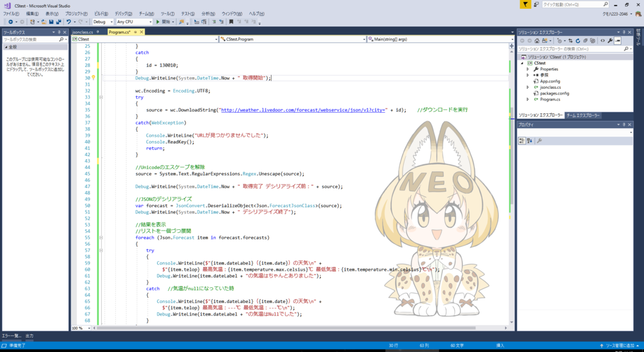Open Properties with the Solution Explorer wrench icon
This screenshot has height=352, width=644.
tap(610, 41)
